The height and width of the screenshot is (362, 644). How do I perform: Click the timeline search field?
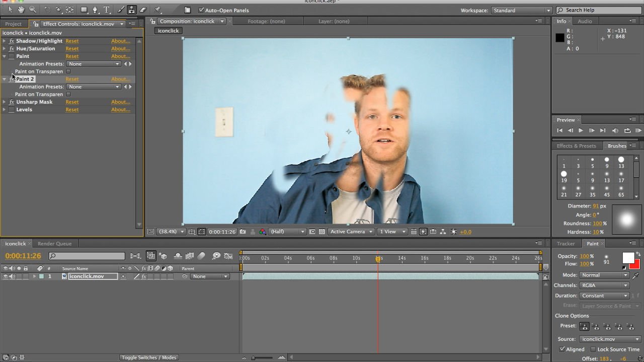87,256
